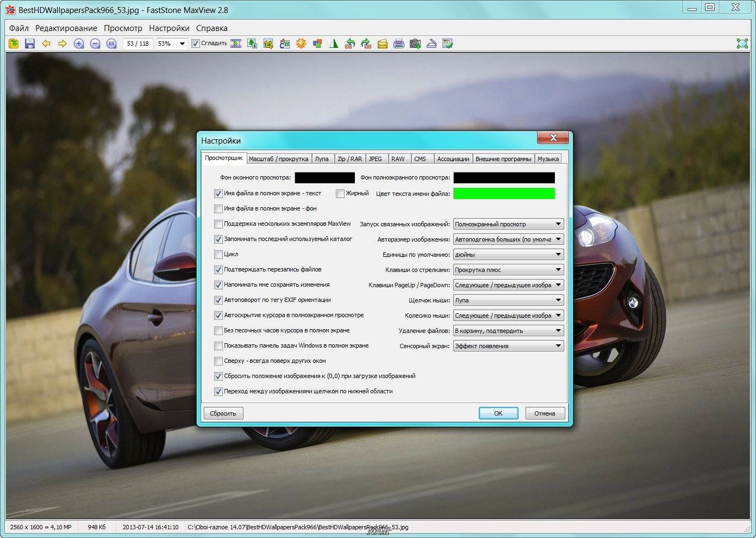Open the Просмотр menu

[123, 28]
